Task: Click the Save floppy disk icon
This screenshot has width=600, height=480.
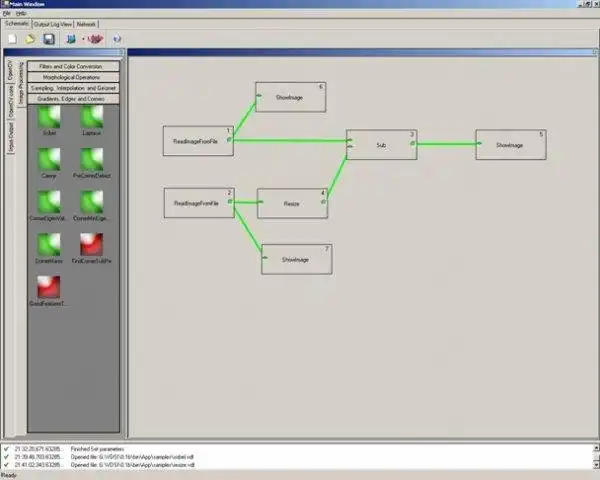Action: pos(49,39)
